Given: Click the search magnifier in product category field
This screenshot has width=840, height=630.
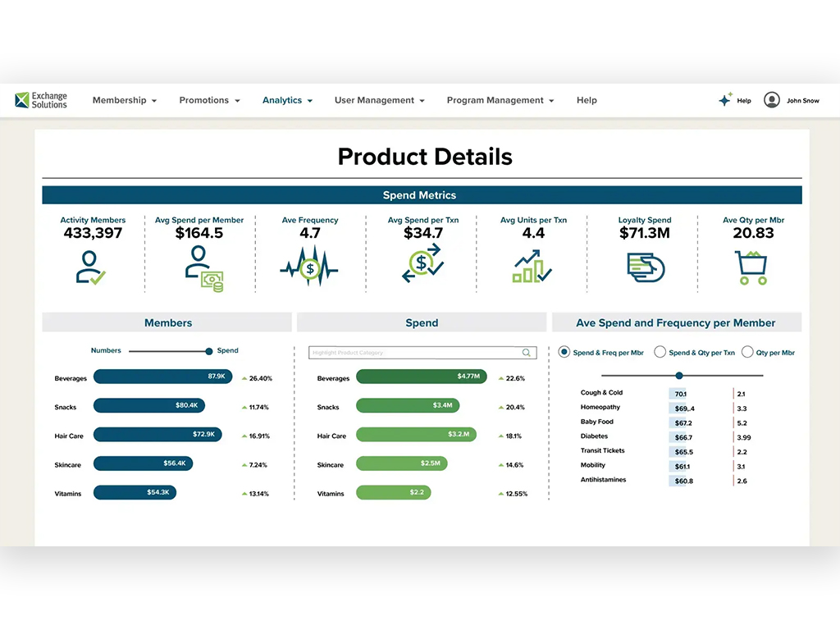Looking at the screenshot, I should pyautogui.click(x=527, y=353).
